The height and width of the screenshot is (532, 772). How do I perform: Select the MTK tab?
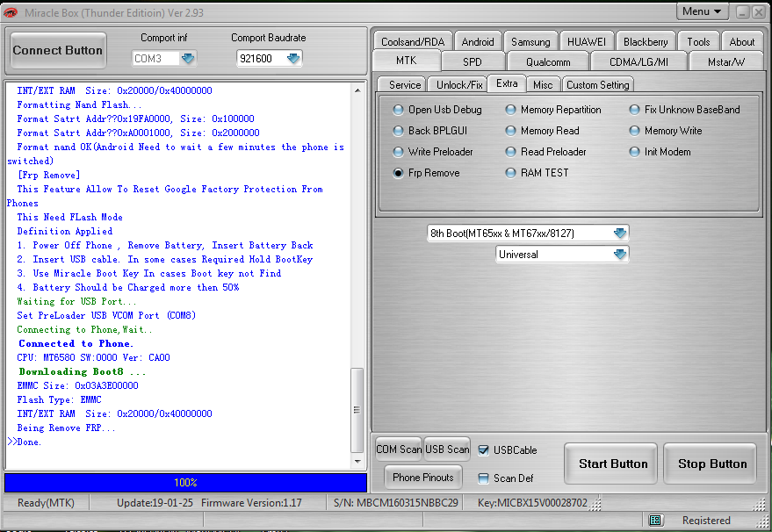tap(406, 61)
